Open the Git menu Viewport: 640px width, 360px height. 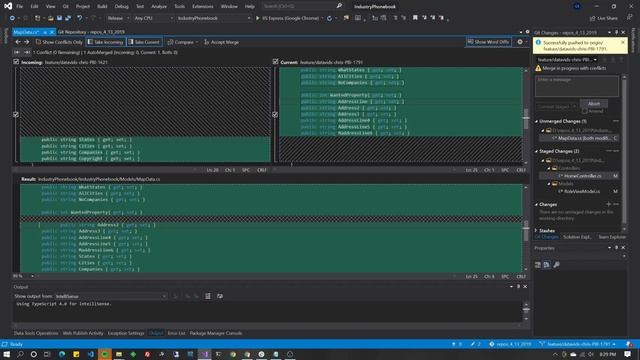pos(65,7)
